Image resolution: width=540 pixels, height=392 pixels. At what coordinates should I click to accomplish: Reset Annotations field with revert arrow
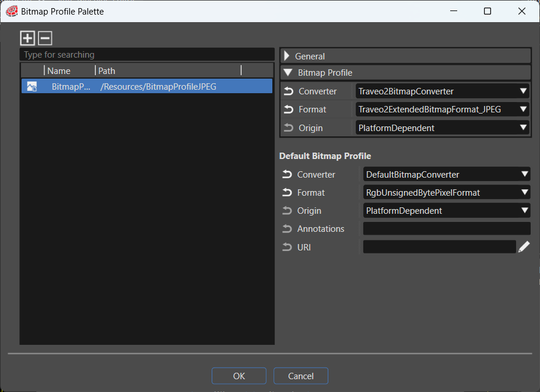tap(287, 229)
